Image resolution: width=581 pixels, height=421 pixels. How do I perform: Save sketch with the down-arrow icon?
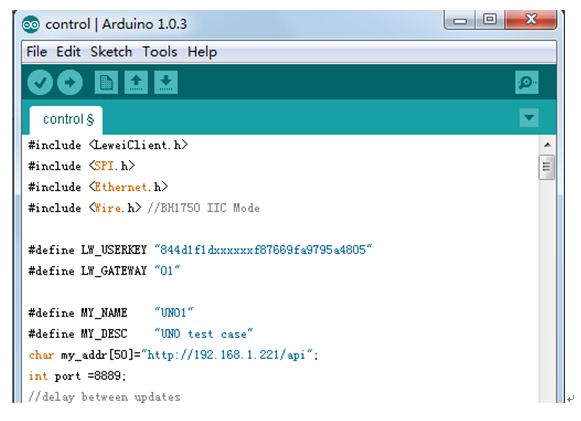coord(166,82)
